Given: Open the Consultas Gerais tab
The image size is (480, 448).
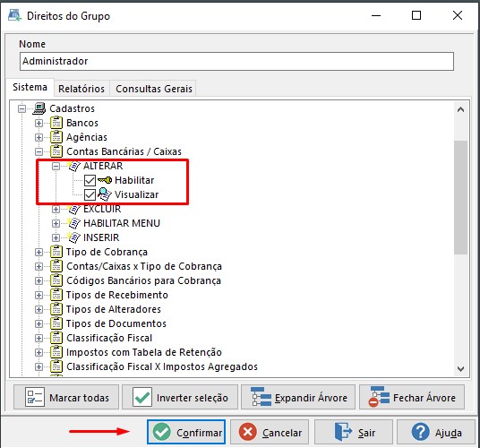Looking at the screenshot, I should pos(154,89).
